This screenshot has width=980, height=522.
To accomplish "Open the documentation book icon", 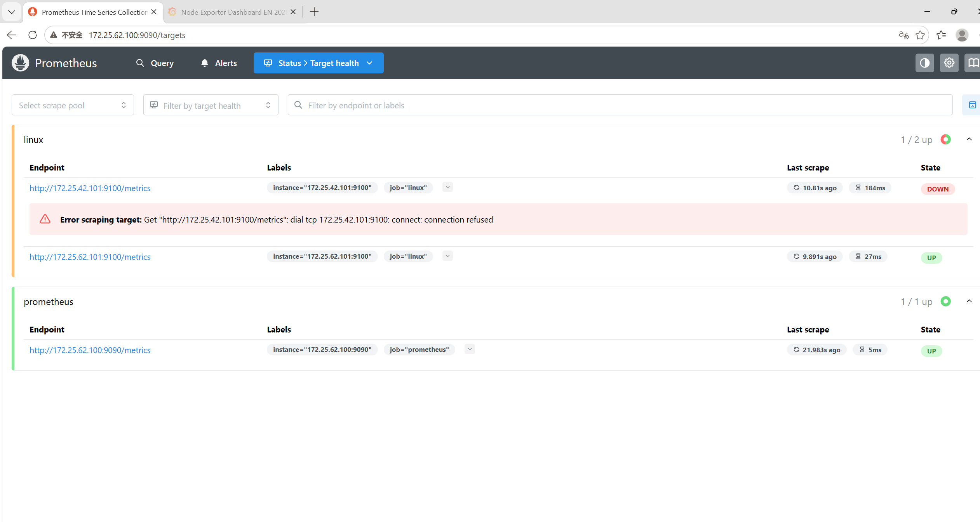I will click(973, 63).
